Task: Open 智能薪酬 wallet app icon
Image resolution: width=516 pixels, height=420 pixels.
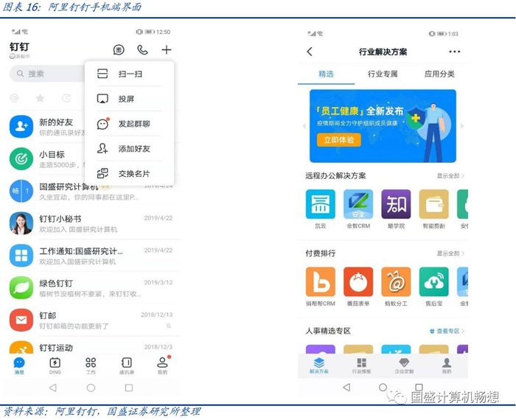Action: 433,204
